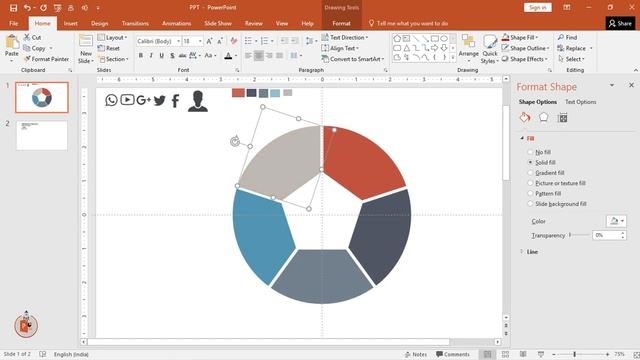
Task: Select slide 2 thumbnail
Action: point(42,136)
